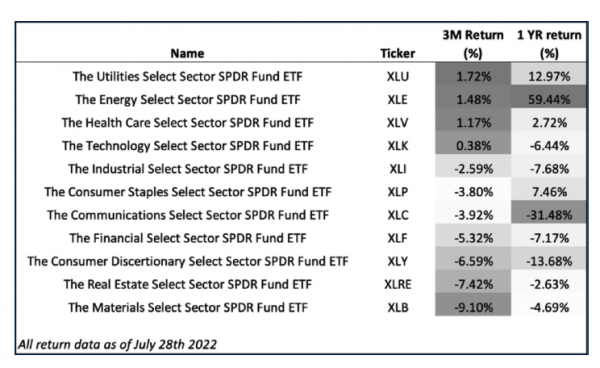Click the XLF ticker cell
This screenshot has height=368, width=600.
click(398, 238)
